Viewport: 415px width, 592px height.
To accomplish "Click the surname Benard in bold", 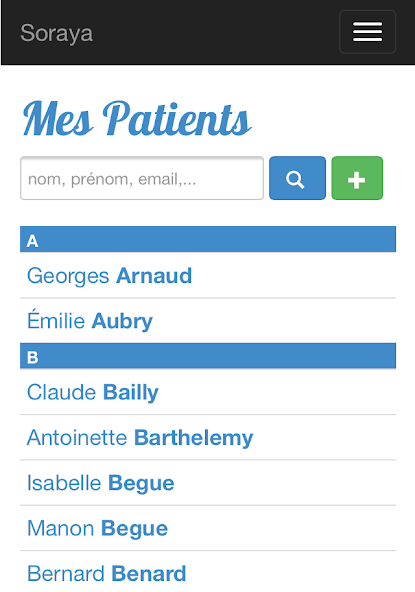I will click(x=149, y=574).
